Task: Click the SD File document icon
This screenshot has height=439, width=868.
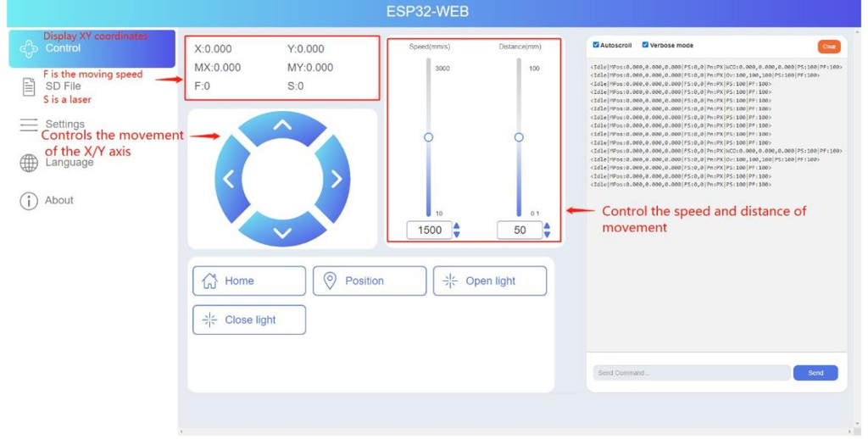Action: point(29,86)
